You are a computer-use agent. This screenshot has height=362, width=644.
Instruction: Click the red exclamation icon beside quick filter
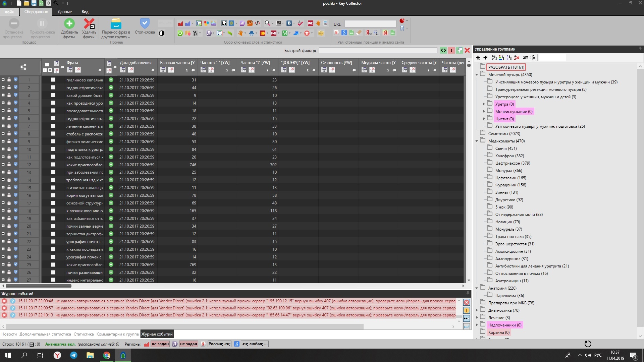(x=451, y=51)
